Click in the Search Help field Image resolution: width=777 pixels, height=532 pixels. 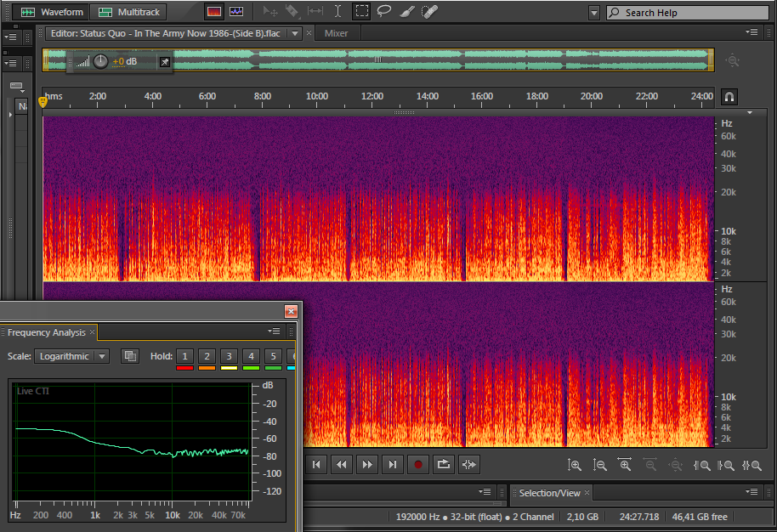687,13
